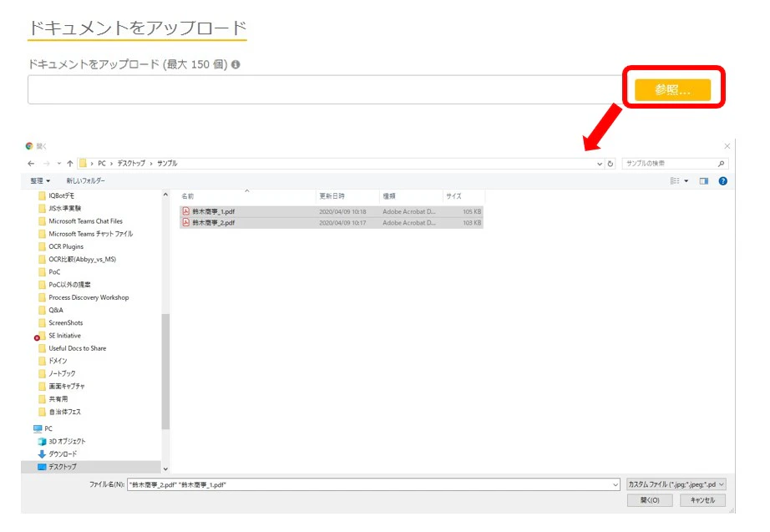Open the view options dropdown arrow
This screenshot has width=770, height=532.
click(x=686, y=181)
